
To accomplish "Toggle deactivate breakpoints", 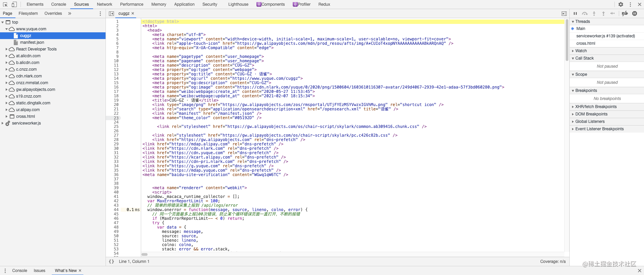I will pos(625,13).
